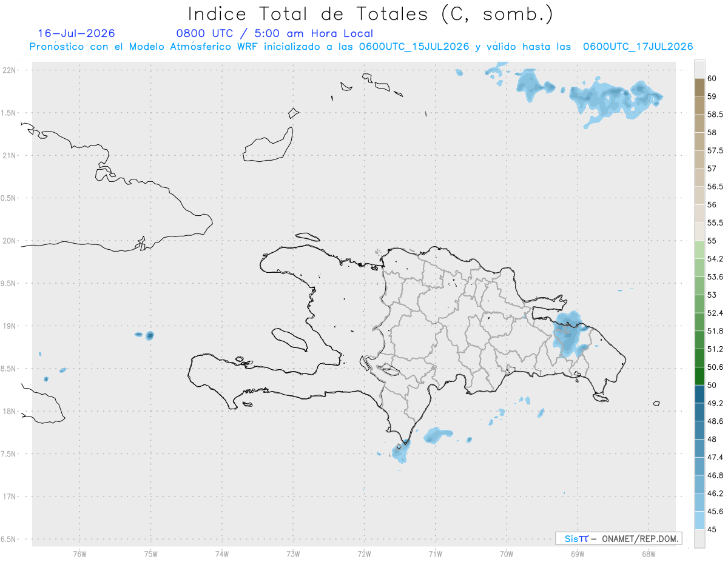Screen dimensions: 728x562
Task: Pick the dark green swatch between 50 and 50.6
Action: [x=699, y=376]
